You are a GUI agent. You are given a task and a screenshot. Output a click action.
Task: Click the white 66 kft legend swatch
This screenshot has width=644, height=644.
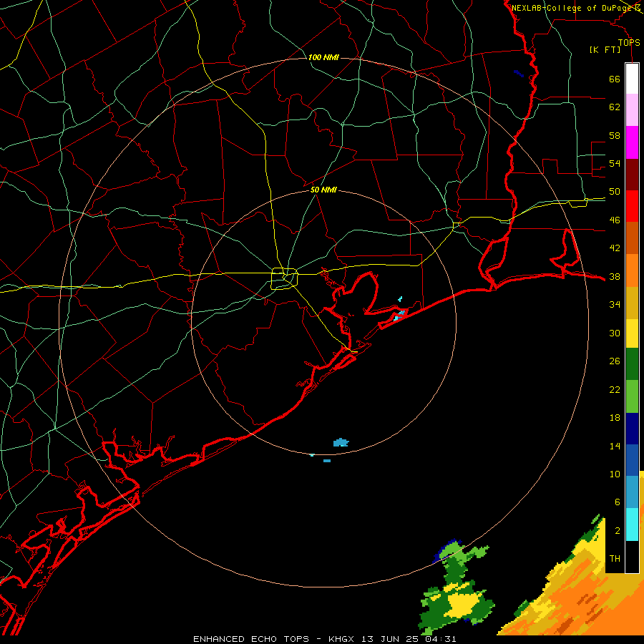coord(632,79)
